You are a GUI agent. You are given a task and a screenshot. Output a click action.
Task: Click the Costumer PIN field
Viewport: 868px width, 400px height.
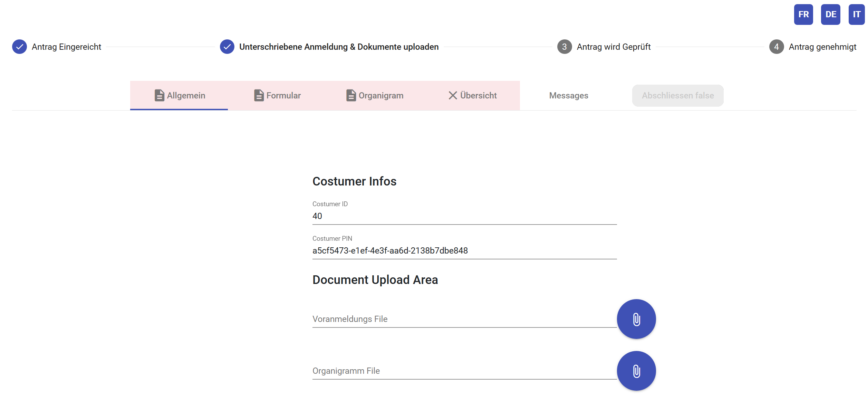tap(464, 251)
